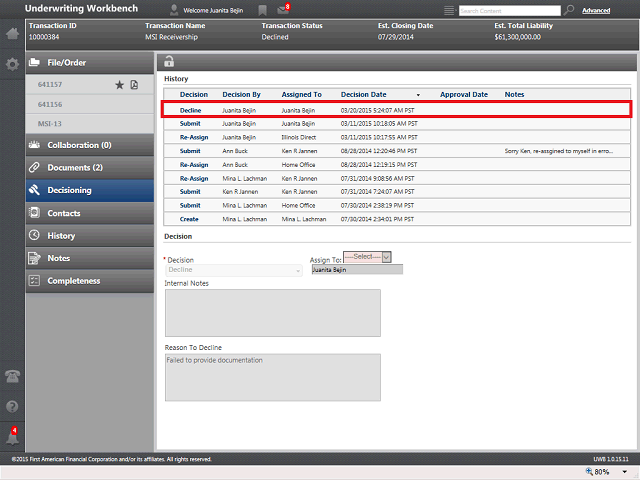
Task: Go to the Home icon in left rail
Action: tap(12, 33)
